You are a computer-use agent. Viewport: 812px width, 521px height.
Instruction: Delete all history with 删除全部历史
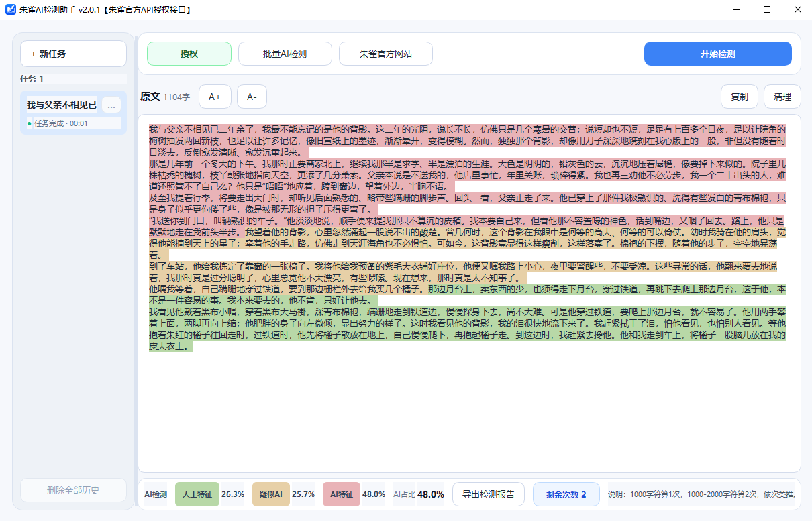[x=73, y=490]
